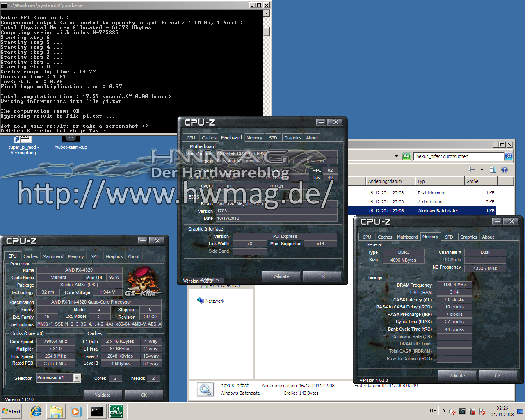Open the Explorer address bar history dropdown
The image size is (525, 420).
coord(396,156)
